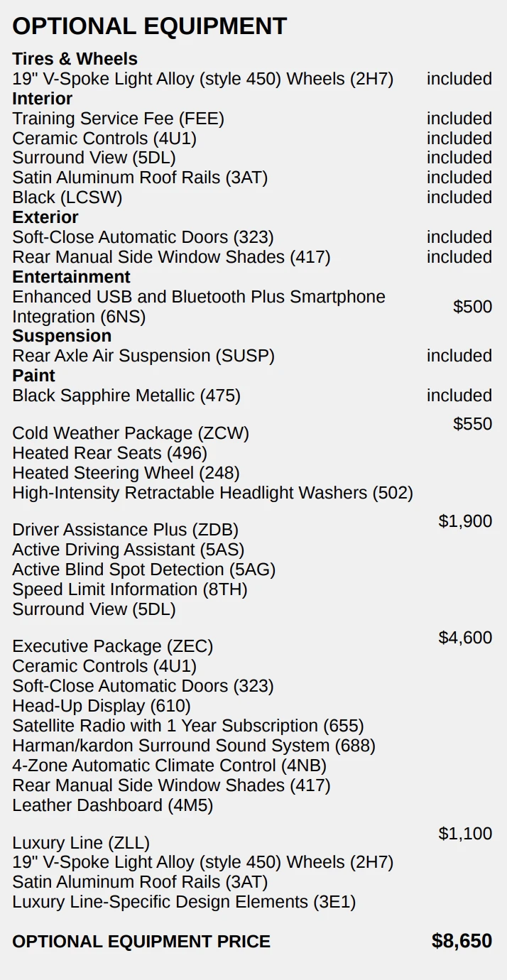Click Head-Up Display (610) item
The height and width of the screenshot is (980, 507).
tap(102, 706)
